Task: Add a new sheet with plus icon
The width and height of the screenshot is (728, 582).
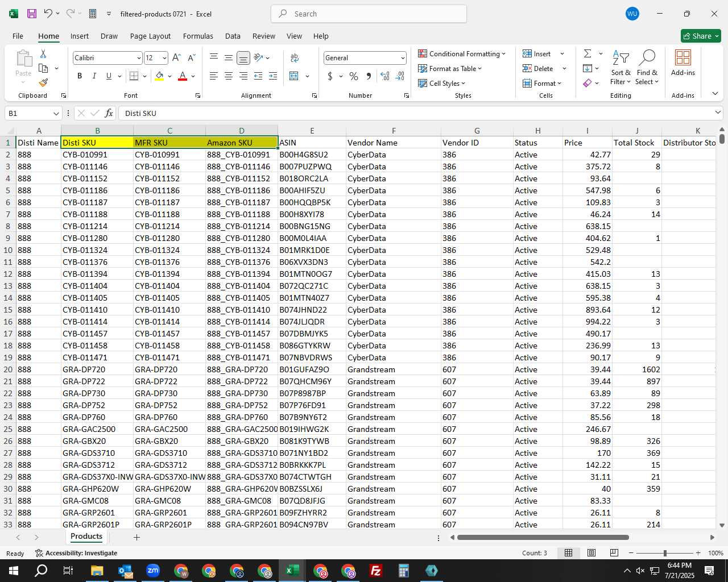Action: point(136,537)
